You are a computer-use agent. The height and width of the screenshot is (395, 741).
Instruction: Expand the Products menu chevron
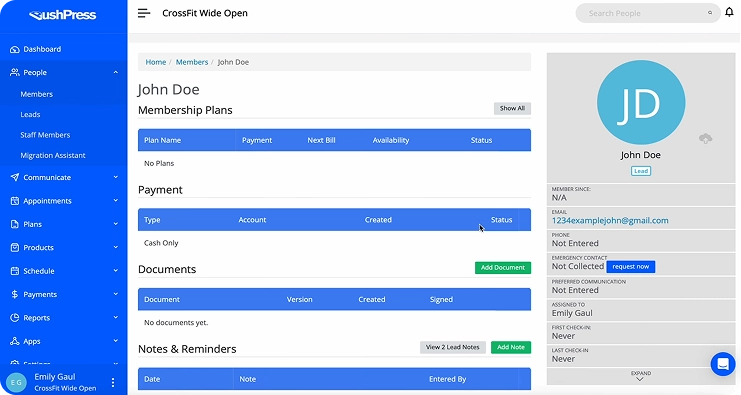[116, 248]
